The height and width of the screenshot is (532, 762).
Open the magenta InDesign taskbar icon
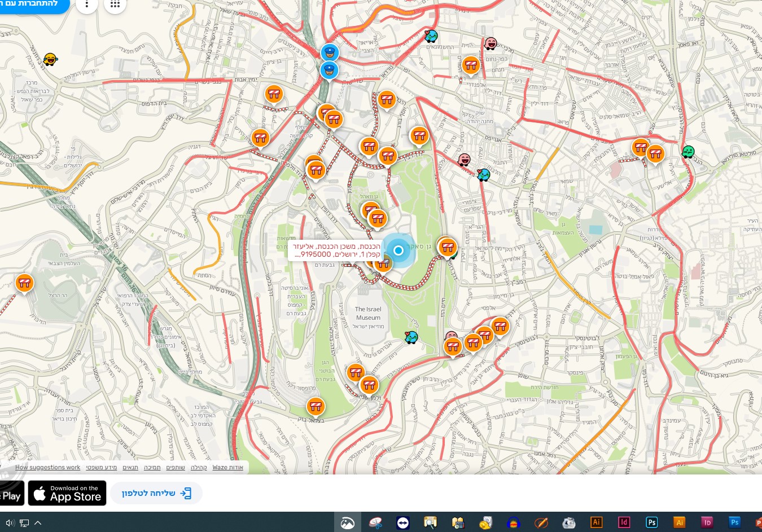pos(707,522)
